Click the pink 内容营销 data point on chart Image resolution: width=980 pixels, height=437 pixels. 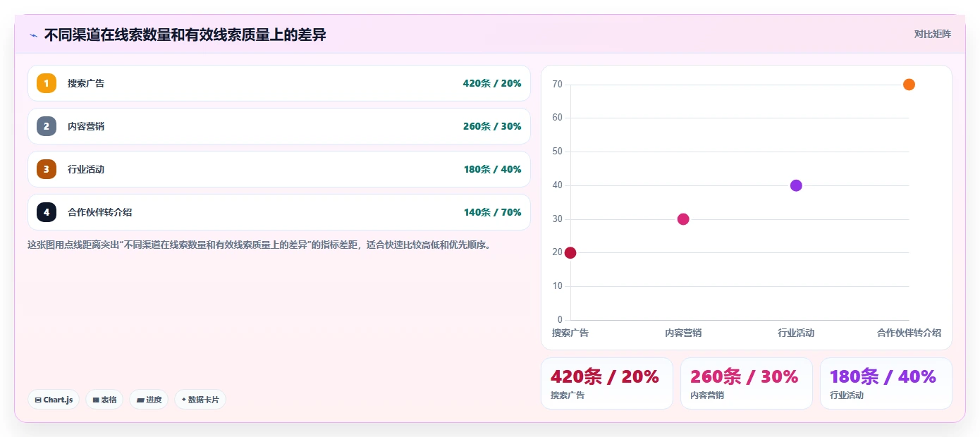(x=683, y=219)
